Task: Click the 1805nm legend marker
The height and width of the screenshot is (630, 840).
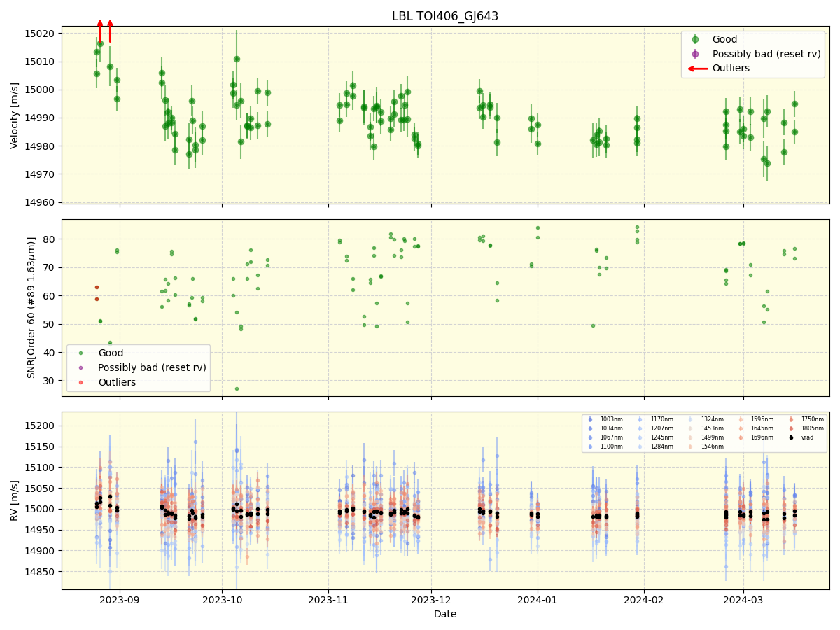Action: pos(791,428)
